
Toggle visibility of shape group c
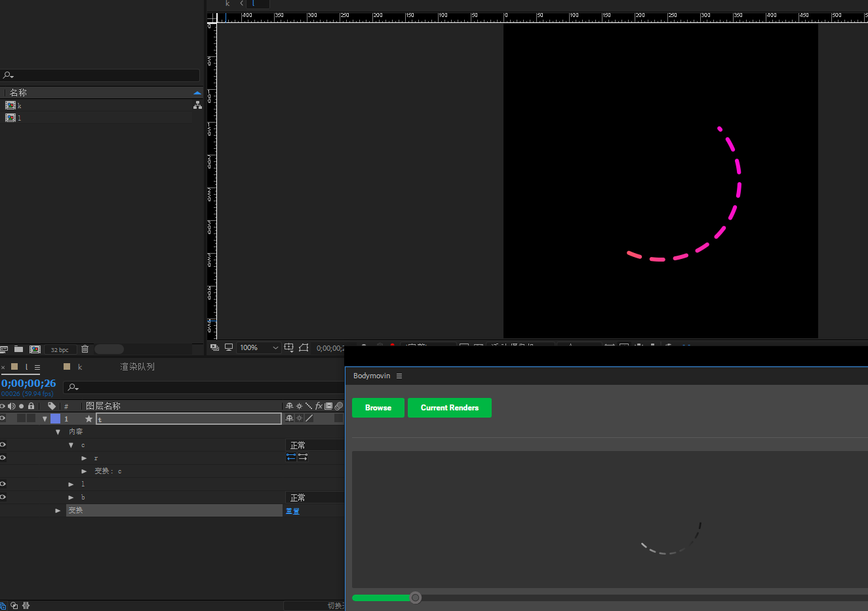(x=3, y=444)
